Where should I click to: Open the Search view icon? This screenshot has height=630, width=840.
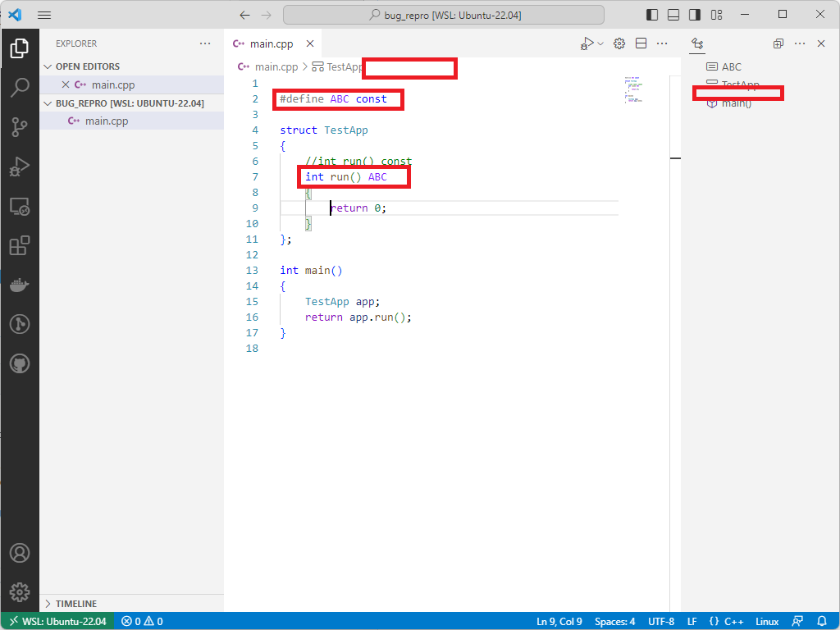pos(20,87)
